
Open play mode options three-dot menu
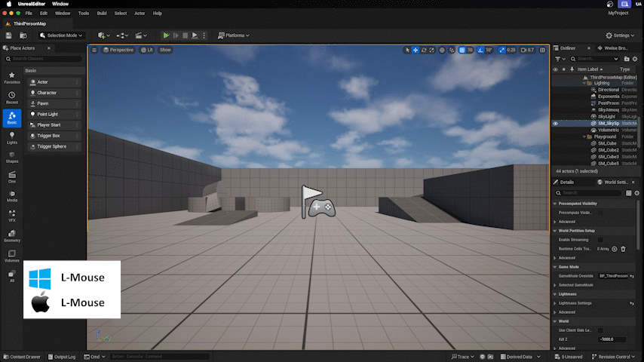pos(204,35)
